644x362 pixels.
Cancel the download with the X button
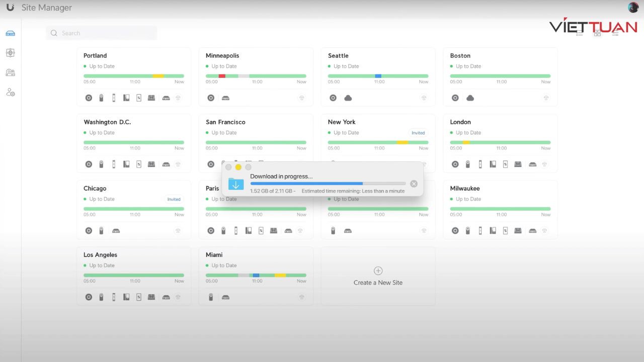pyautogui.click(x=414, y=184)
